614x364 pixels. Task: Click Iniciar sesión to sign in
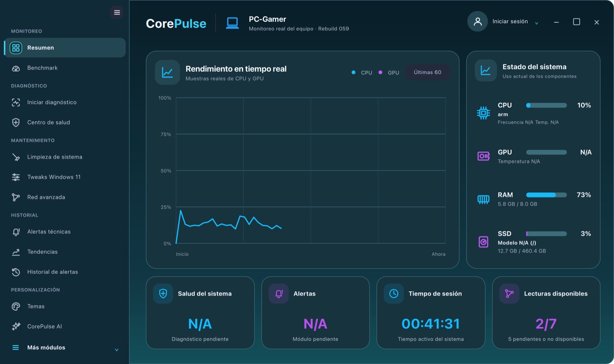coord(510,21)
